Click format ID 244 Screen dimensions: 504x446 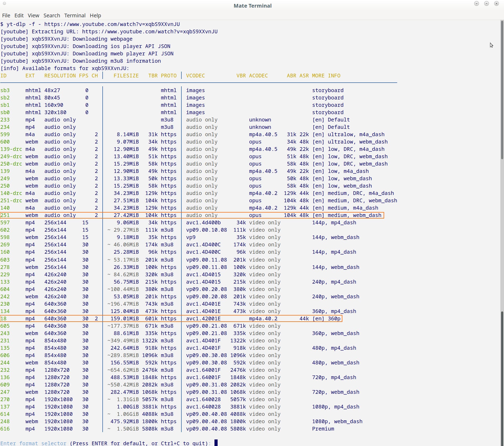click(5, 363)
